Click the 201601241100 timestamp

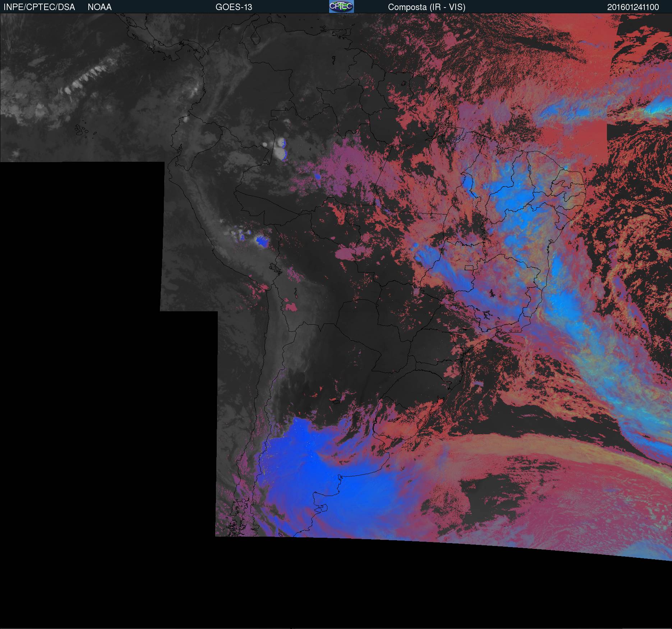coord(633,7)
